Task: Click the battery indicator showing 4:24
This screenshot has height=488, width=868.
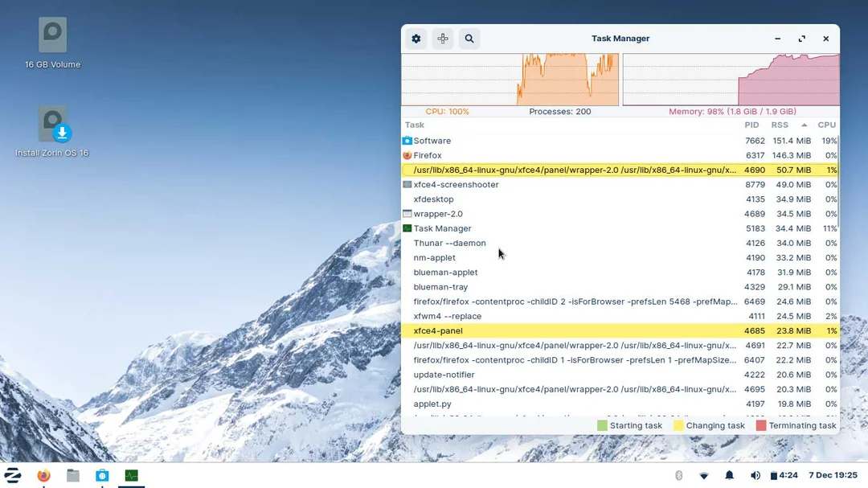Action: [784, 475]
